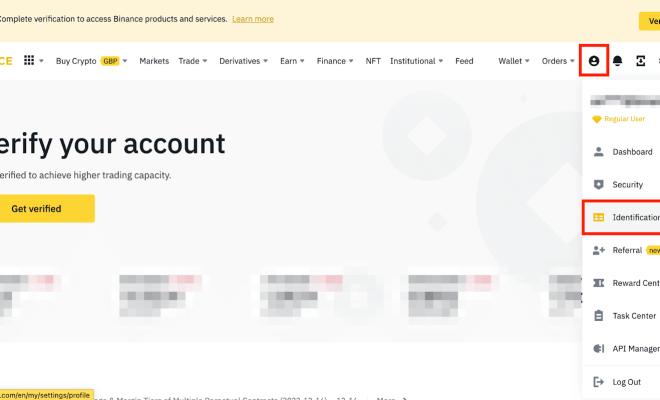Click the Derivatives menu label

tap(240, 61)
